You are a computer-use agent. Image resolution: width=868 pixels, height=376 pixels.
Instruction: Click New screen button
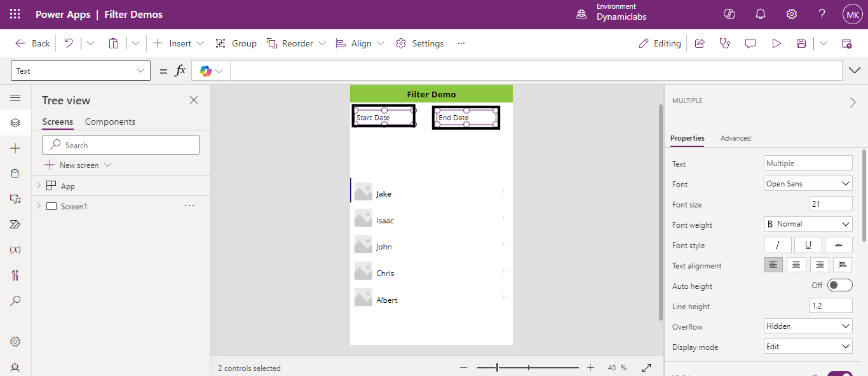[x=72, y=165]
